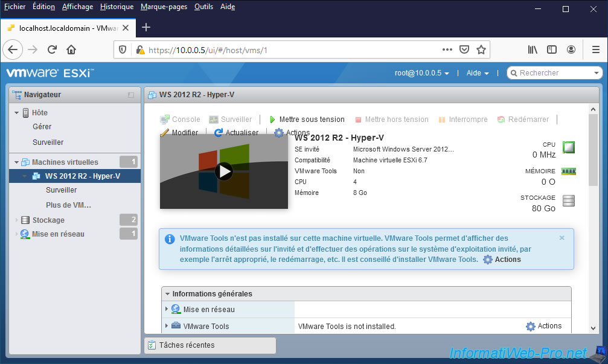Open the Outils menu
This screenshot has width=608, height=364.
[203, 7]
